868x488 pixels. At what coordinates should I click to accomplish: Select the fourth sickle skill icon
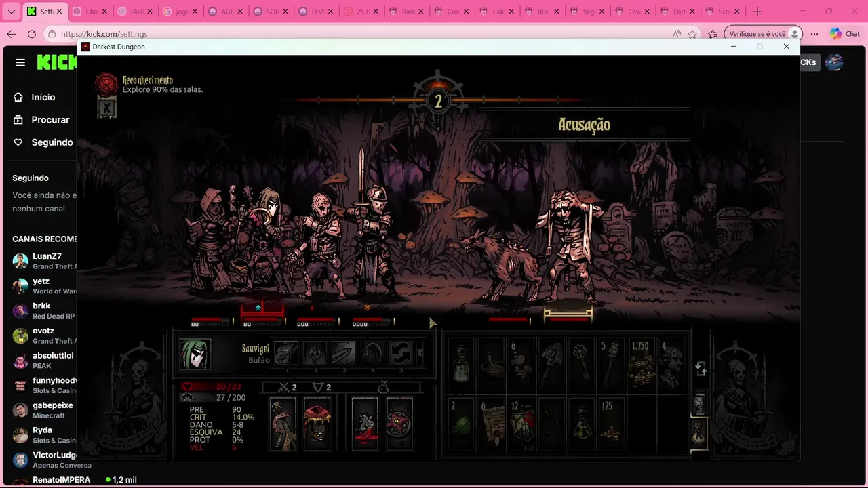pos(372,353)
